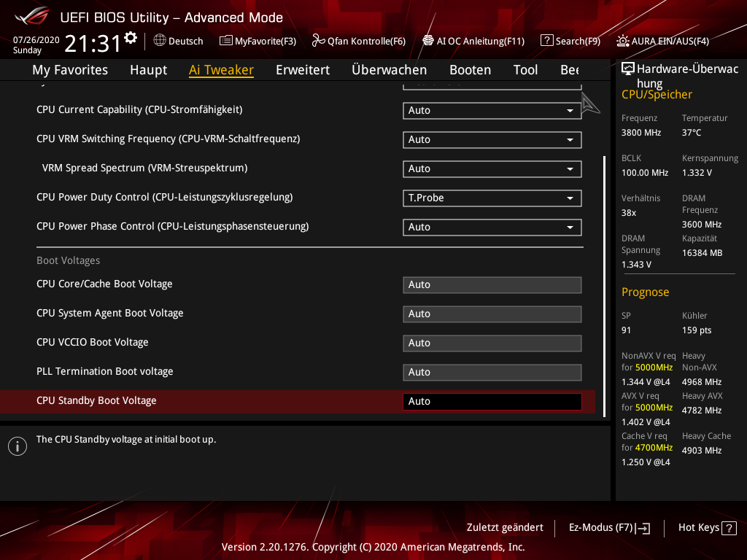This screenshot has width=747, height=560.
Task: Open Search(F9)
Action: [570, 41]
